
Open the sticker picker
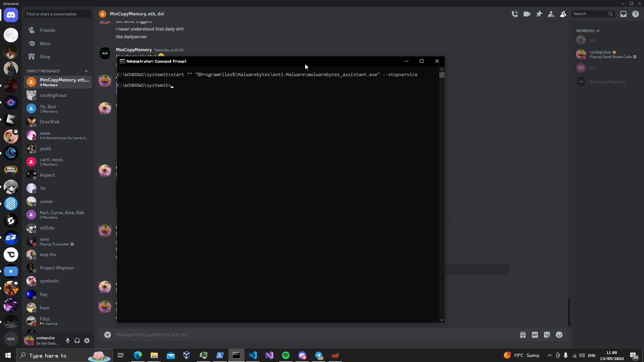click(x=547, y=335)
